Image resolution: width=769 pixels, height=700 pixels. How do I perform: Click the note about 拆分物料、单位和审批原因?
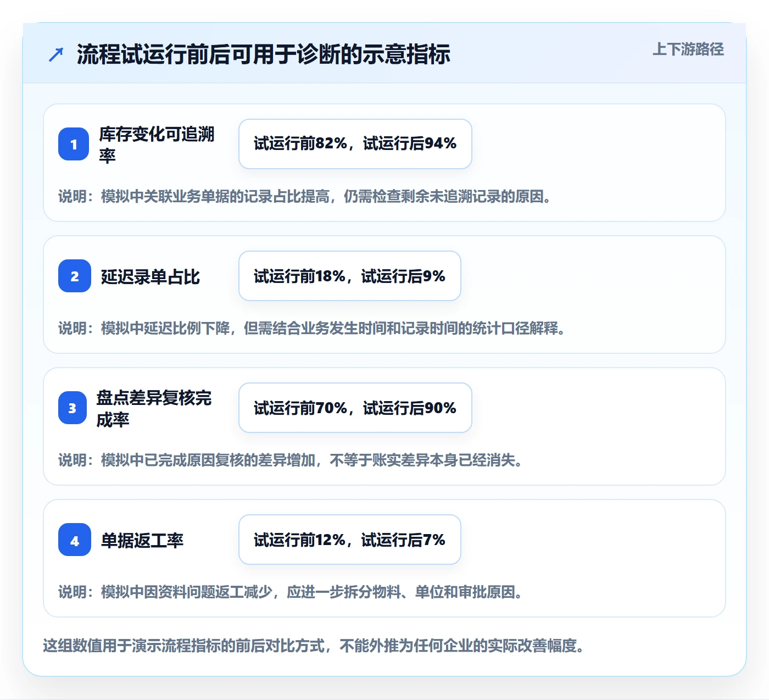tap(291, 592)
